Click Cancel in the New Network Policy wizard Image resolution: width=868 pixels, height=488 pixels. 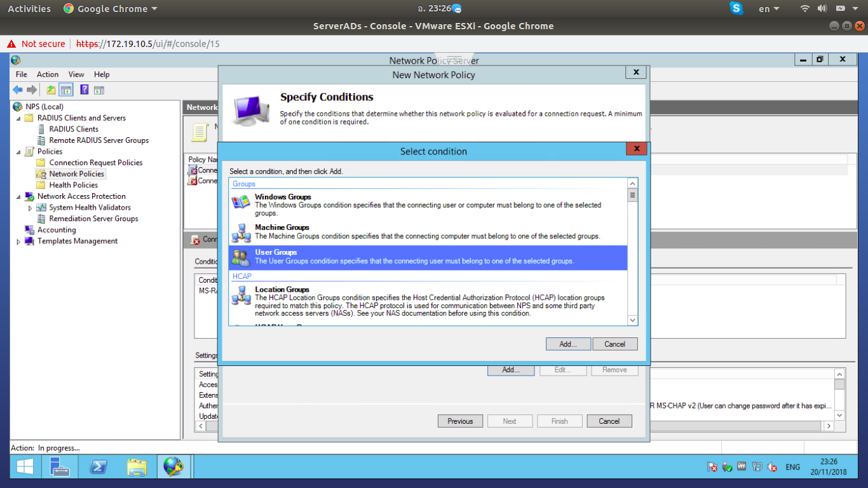click(x=609, y=421)
